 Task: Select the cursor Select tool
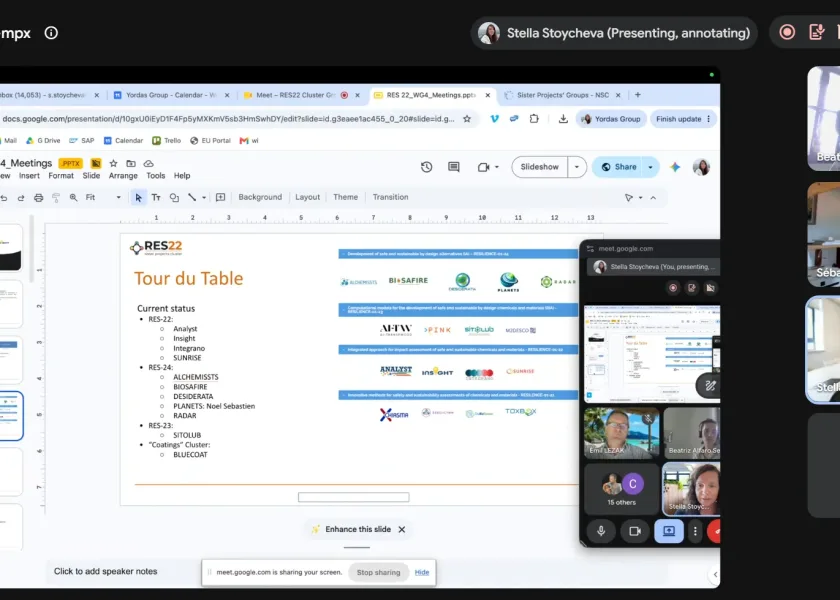pos(138,198)
